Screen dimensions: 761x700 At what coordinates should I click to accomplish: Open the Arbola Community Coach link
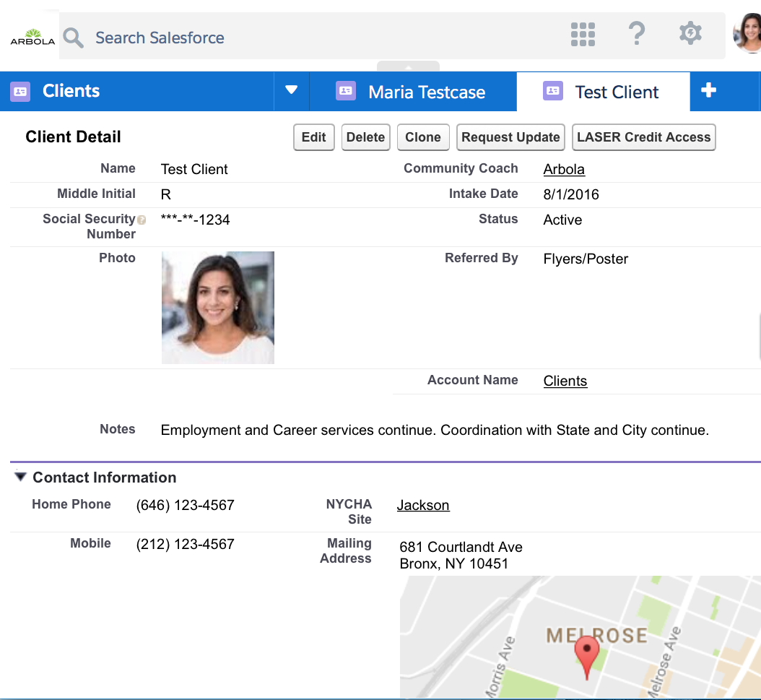(564, 170)
